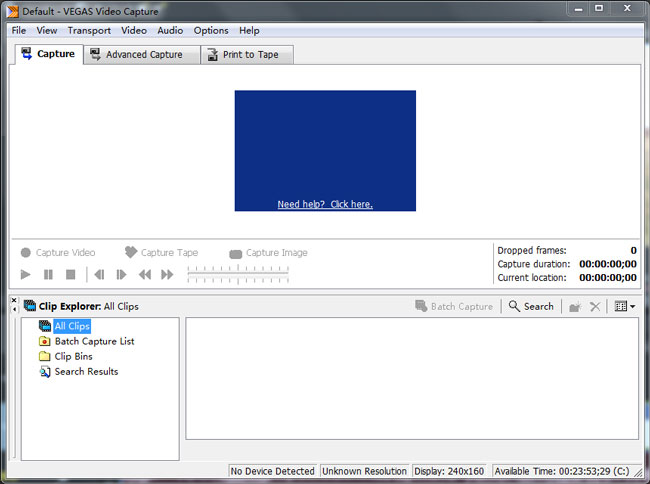Image resolution: width=650 pixels, height=484 pixels.
Task: Click the Unknown Resolution status field
Action: pyautogui.click(x=365, y=471)
